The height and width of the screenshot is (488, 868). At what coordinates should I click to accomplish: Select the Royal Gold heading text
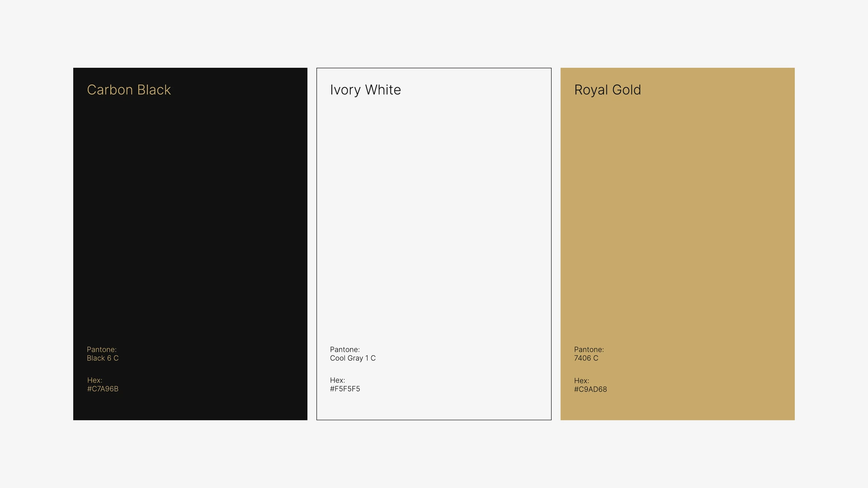tap(608, 90)
